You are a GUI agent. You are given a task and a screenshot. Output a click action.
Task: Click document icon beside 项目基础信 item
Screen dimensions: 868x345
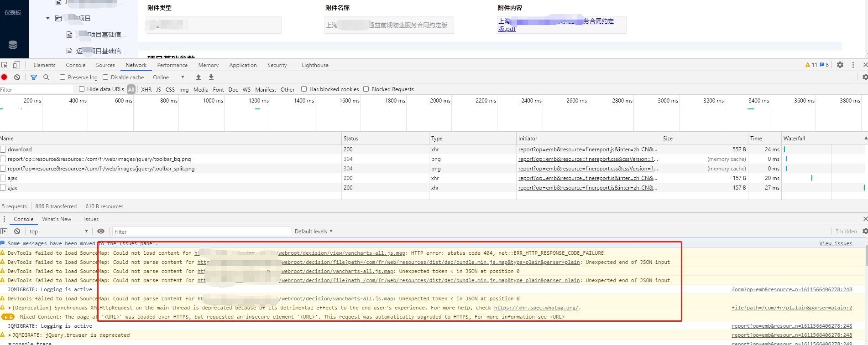(x=69, y=35)
